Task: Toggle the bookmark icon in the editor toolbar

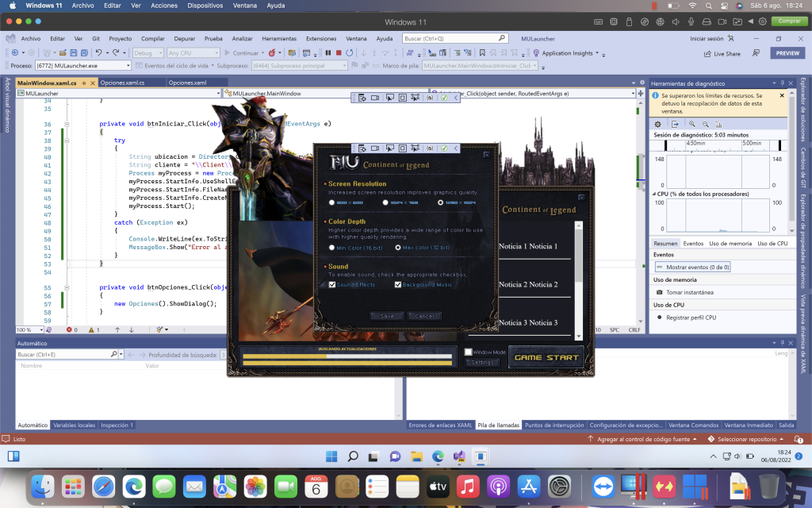Action: pyautogui.click(x=482, y=53)
